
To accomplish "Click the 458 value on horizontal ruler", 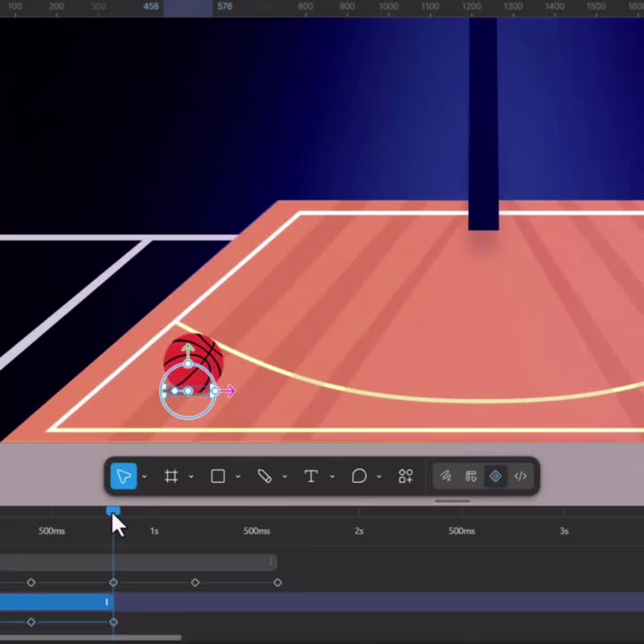I will point(151,6).
